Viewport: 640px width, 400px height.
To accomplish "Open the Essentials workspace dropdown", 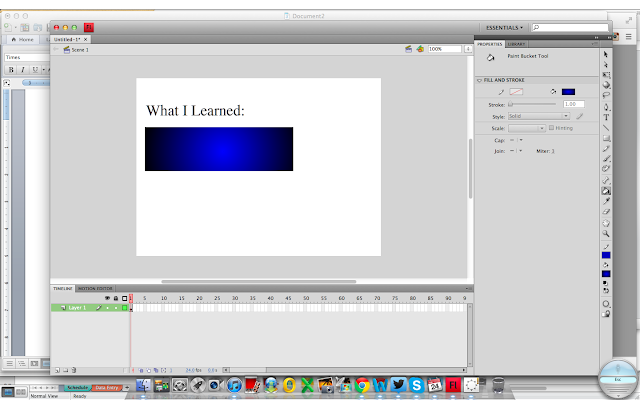I will pyautogui.click(x=504, y=28).
